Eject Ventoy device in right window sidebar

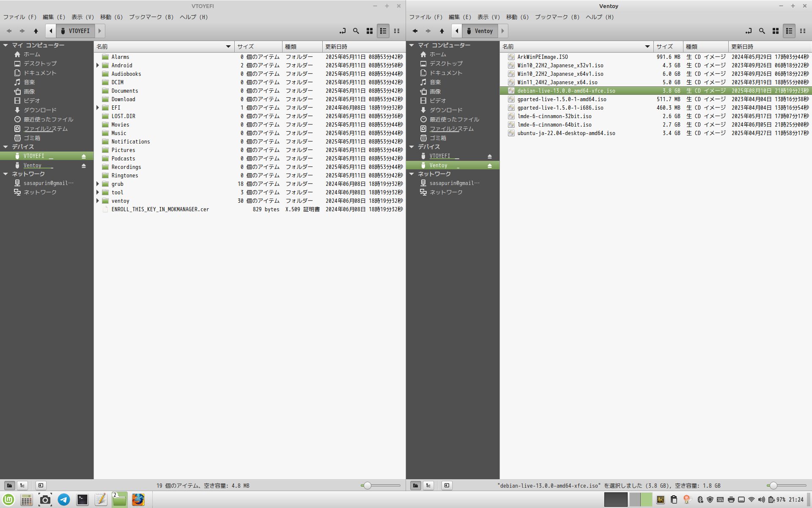pos(490,166)
